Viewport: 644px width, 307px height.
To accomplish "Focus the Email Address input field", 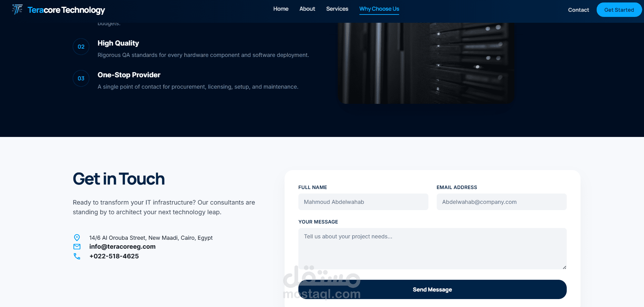I will tap(502, 202).
